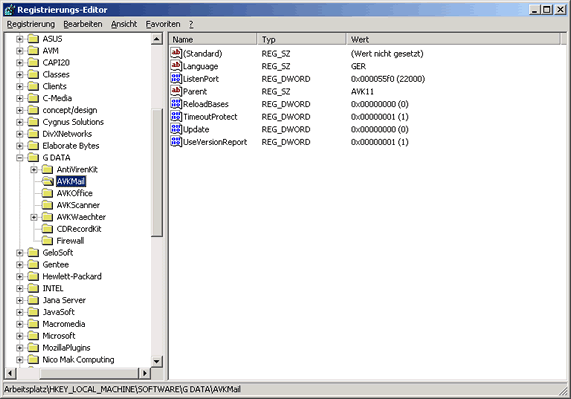Open the question mark help menu

coord(191,24)
